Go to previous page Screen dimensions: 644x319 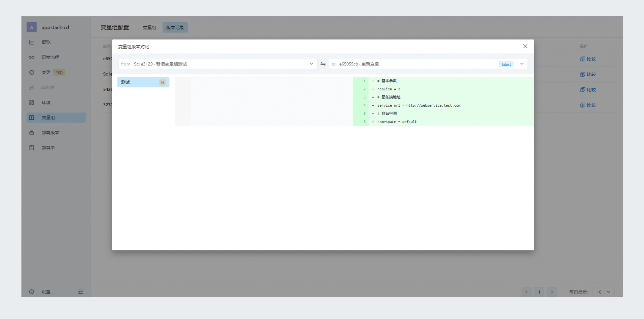click(527, 292)
